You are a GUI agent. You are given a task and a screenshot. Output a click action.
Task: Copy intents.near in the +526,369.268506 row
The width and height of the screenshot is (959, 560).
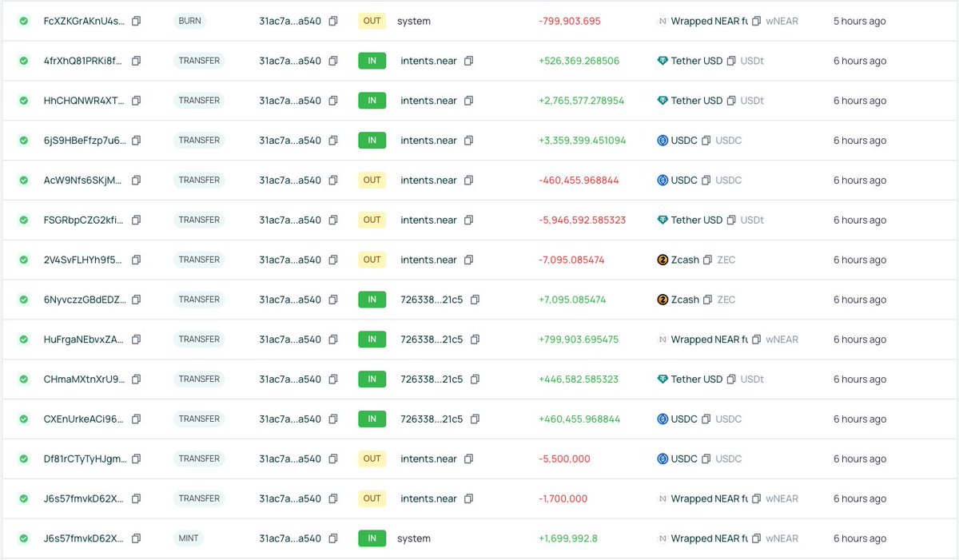click(x=469, y=61)
